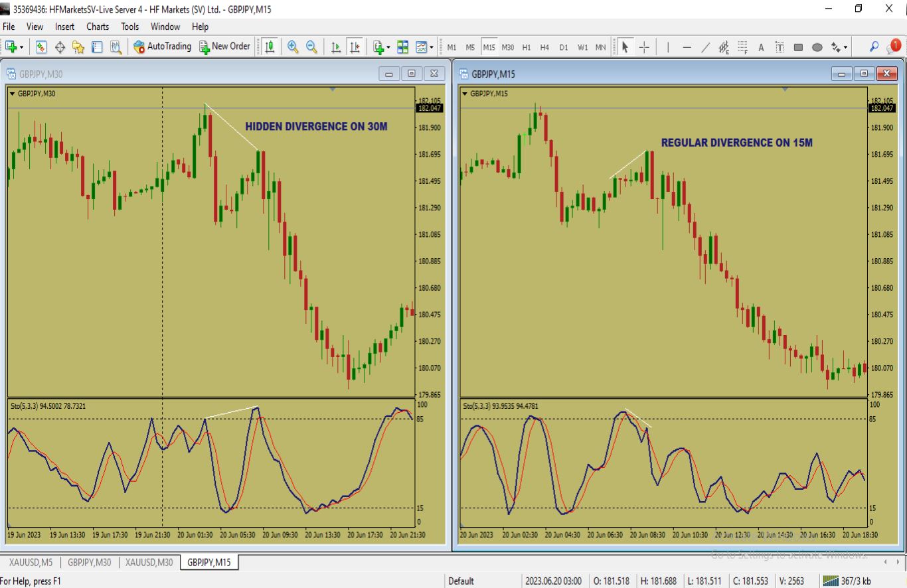Select the Crosshair tool
This screenshot has height=588, width=907.
(x=644, y=47)
